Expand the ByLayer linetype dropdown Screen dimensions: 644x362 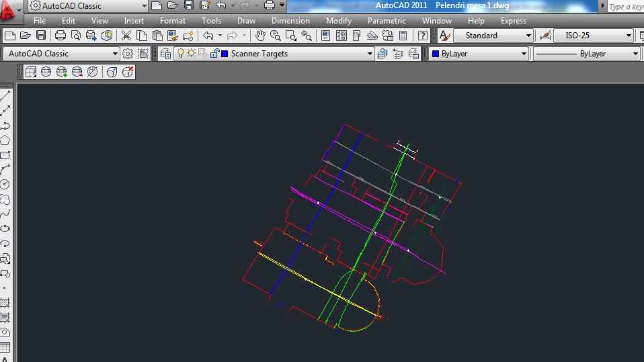(635, 54)
